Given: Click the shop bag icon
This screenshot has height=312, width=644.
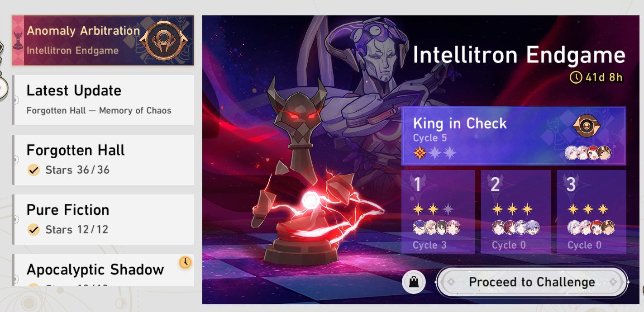Looking at the screenshot, I should point(414,282).
